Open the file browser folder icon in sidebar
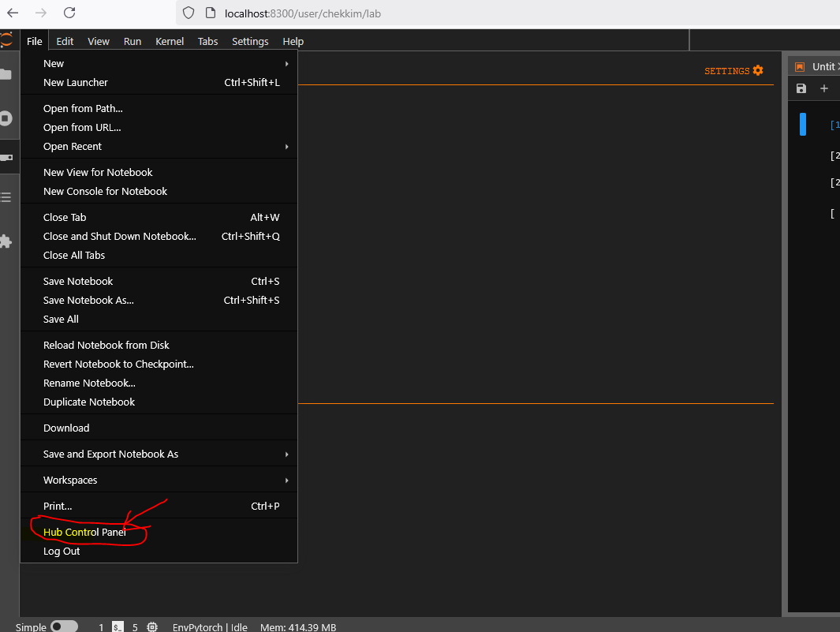The image size is (840, 632). [x=6, y=75]
